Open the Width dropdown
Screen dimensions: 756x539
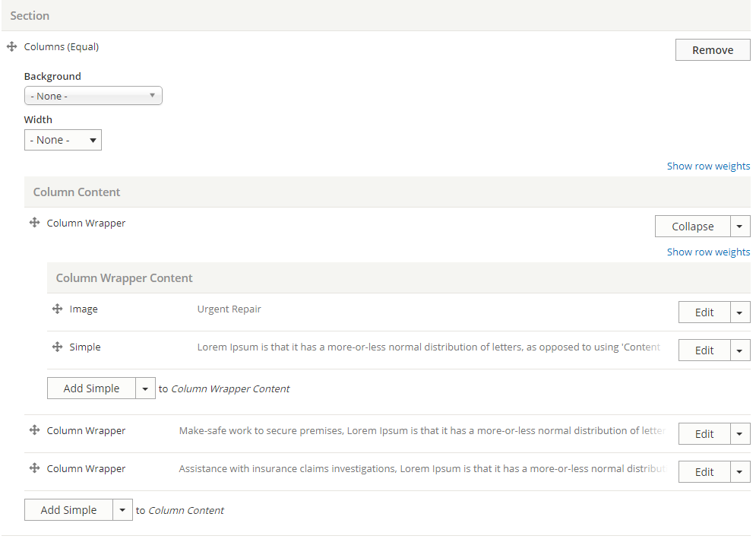click(63, 139)
